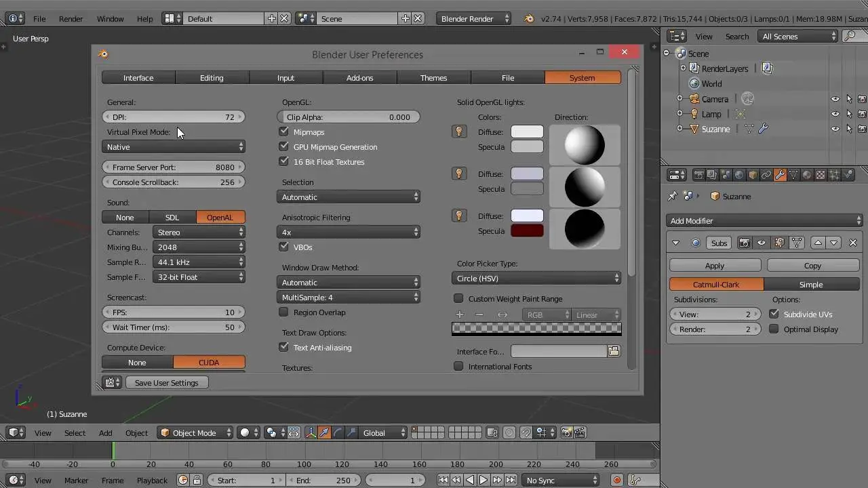Enable Region Overlap checkbox
868x488 pixels.
[283, 312]
